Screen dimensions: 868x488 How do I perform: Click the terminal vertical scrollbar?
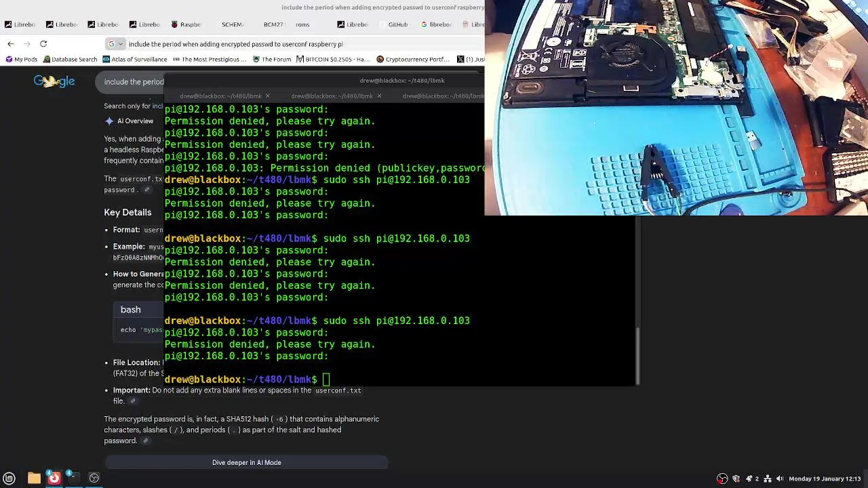(637, 357)
